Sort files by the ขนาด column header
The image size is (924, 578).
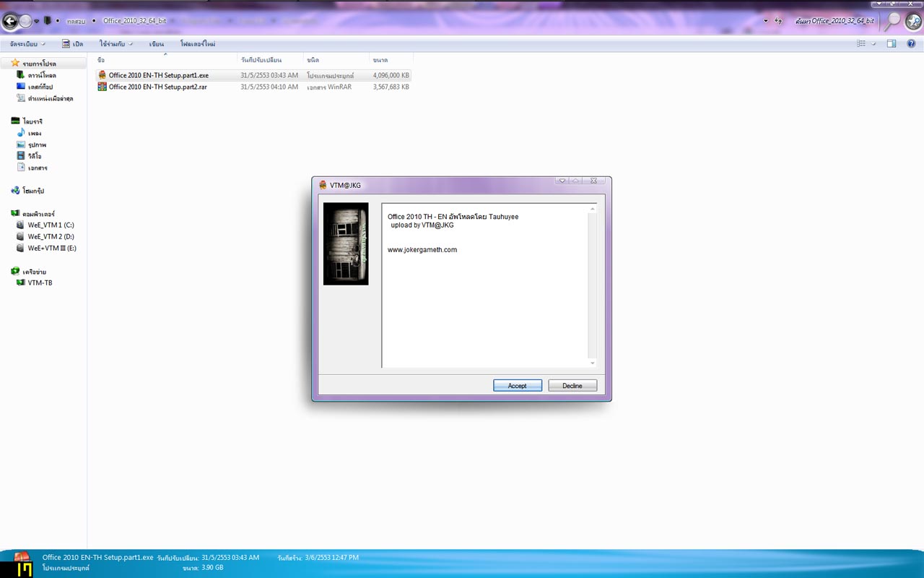391,60
